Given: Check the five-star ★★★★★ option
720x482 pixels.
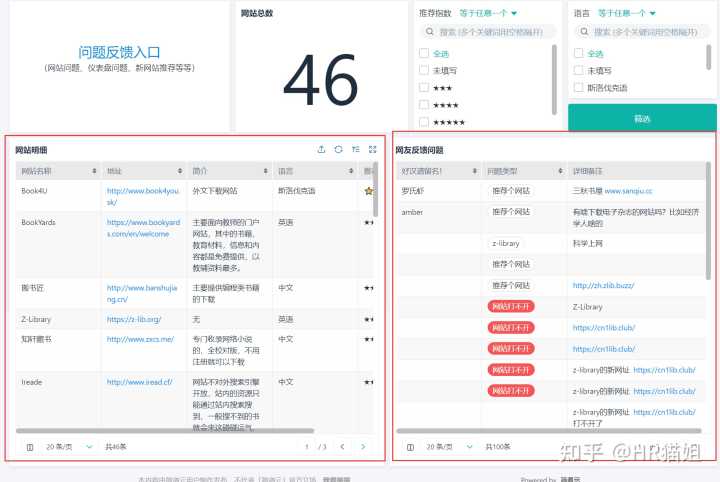Looking at the screenshot, I should (424, 122).
